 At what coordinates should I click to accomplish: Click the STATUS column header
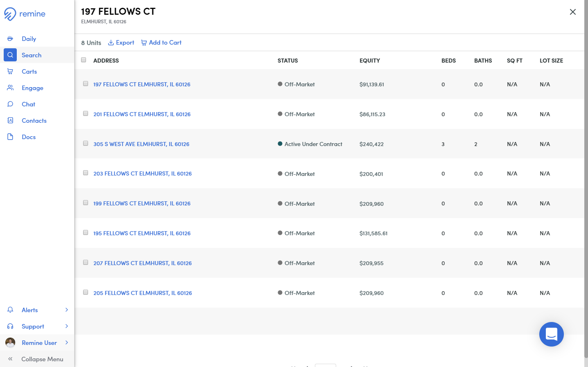pyautogui.click(x=287, y=61)
